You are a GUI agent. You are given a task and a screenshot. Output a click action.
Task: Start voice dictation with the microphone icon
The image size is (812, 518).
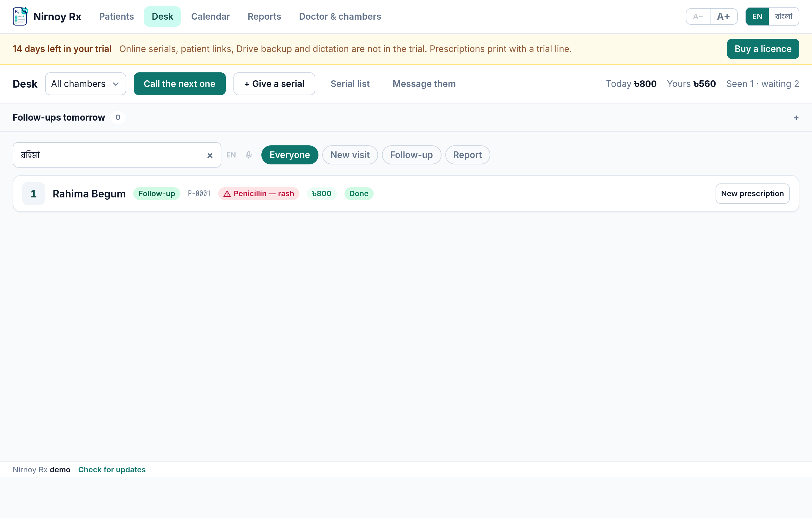(249, 155)
